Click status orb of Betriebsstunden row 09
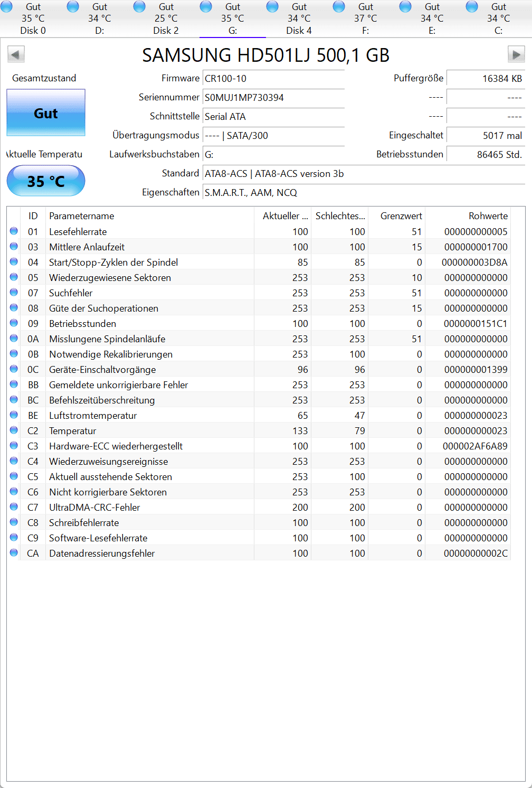Screen dimensions: 532x788 (x=14, y=323)
